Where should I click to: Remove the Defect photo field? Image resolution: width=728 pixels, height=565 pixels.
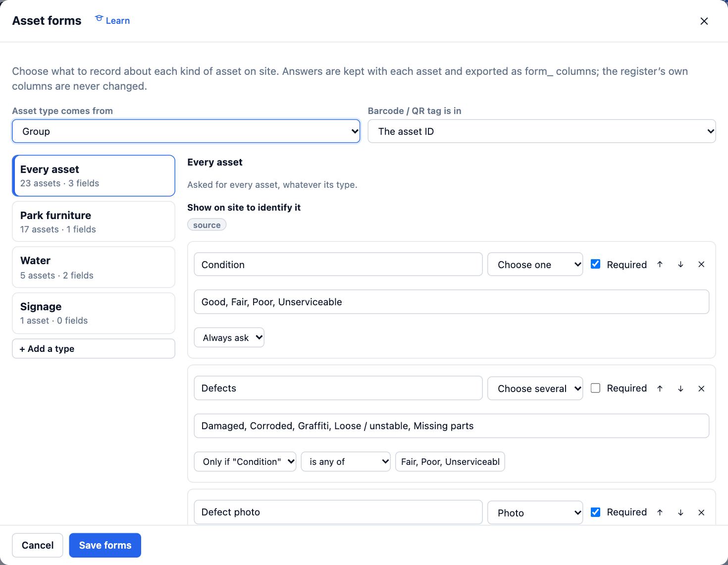point(701,512)
